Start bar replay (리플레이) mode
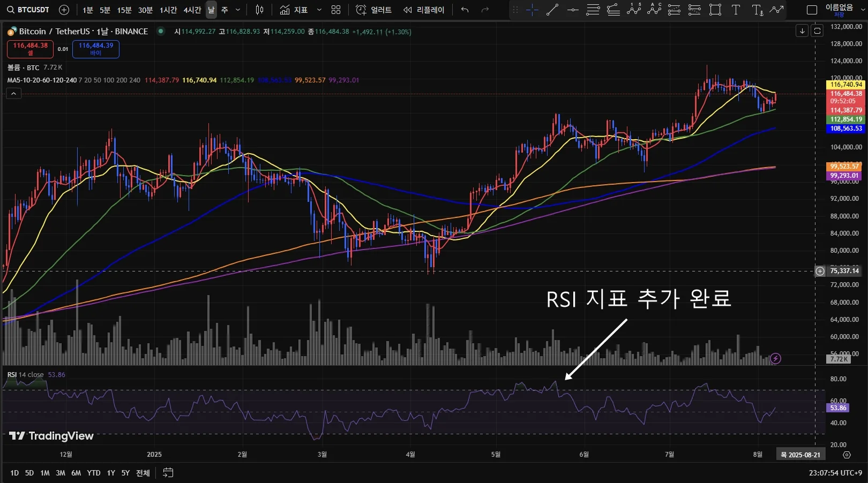Image resolution: width=868 pixels, height=483 pixels. tap(424, 10)
